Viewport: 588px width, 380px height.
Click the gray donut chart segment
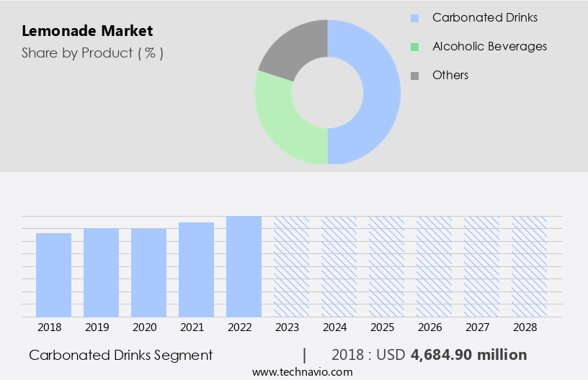coord(292,47)
